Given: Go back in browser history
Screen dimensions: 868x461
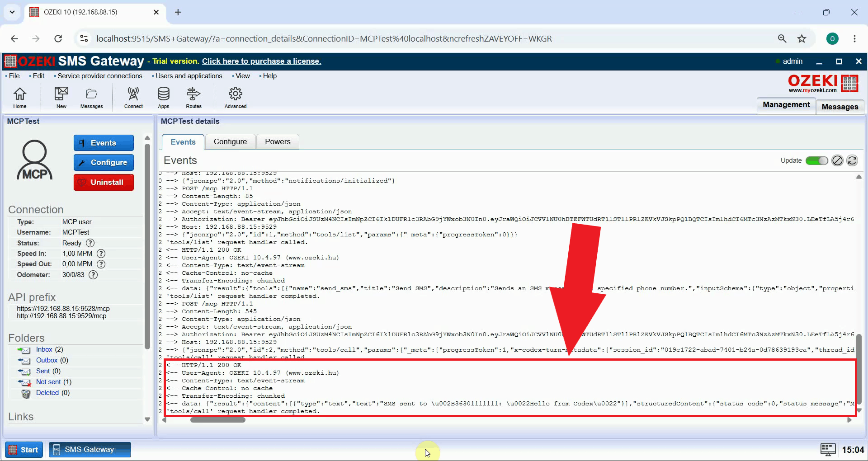Looking at the screenshot, I should coord(14,39).
